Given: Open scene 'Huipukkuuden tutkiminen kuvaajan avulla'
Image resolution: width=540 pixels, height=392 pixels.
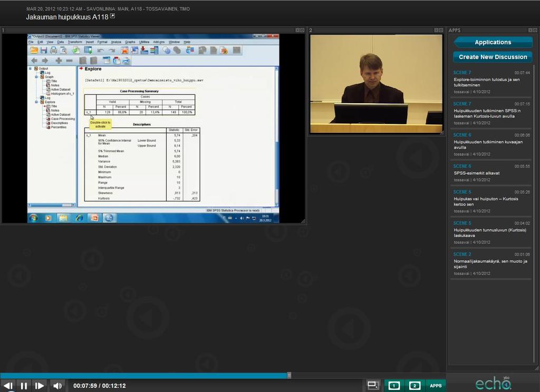Looking at the screenshot, I should 492,144.
